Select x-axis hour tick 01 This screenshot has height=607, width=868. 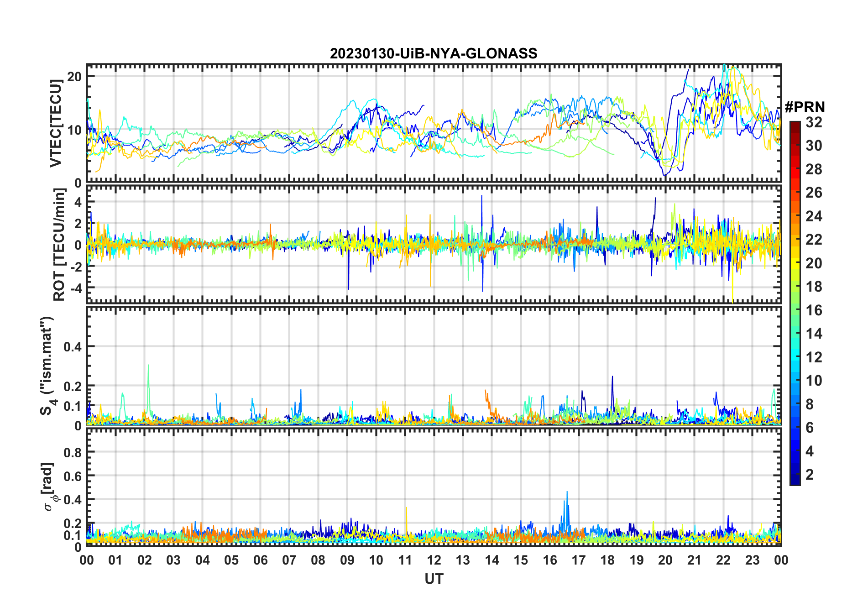(x=115, y=560)
